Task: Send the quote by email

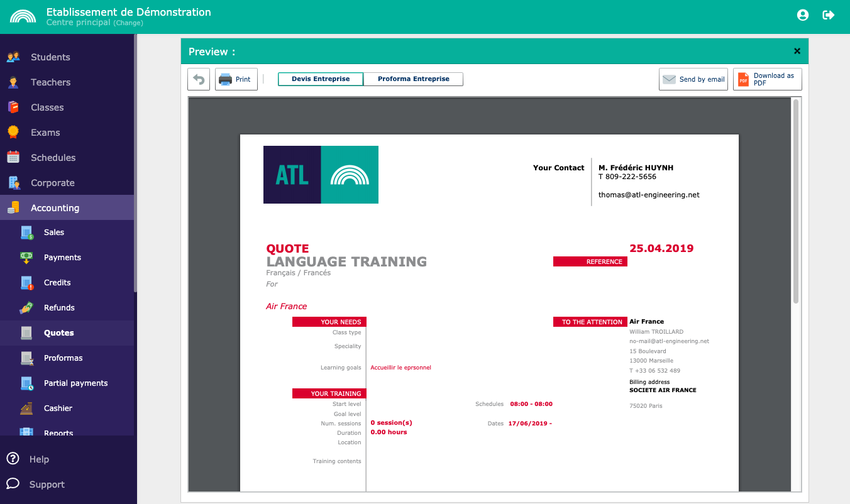Action: [x=693, y=79]
